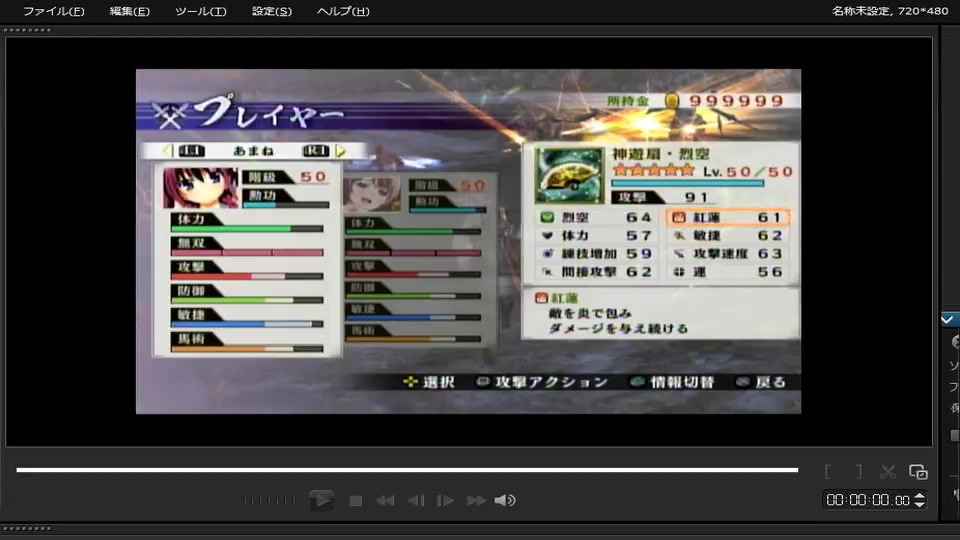Screen dimensions: 960x540
Task: Set the mark-in bracket point
Action: tap(828, 471)
